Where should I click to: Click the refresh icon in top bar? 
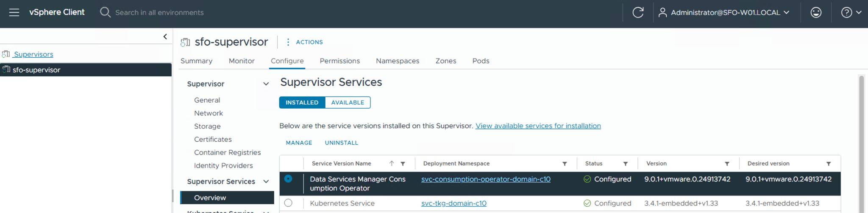point(638,12)
